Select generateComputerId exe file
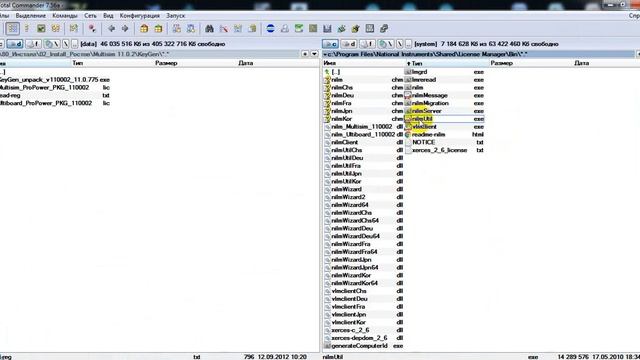This screenshot has height=360, width=640. 363,346
